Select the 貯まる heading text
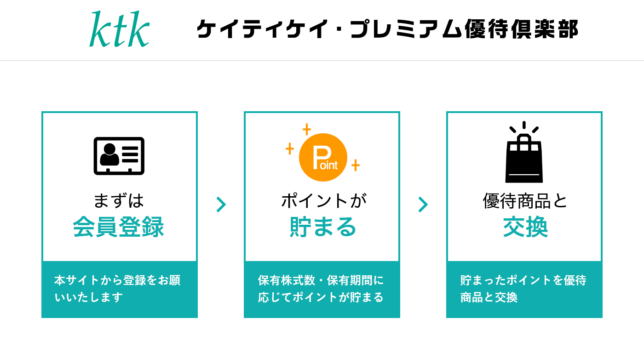 323,227
